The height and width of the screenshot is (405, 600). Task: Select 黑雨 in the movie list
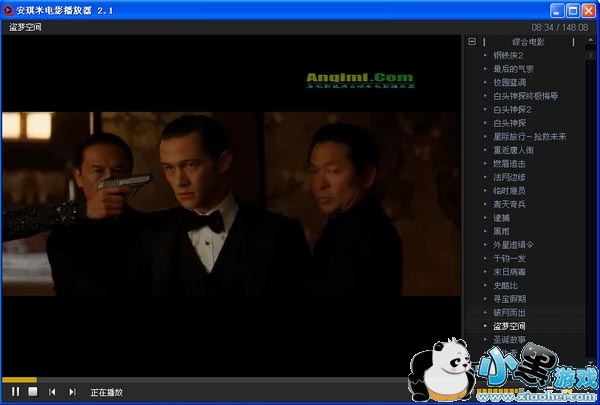501,231
